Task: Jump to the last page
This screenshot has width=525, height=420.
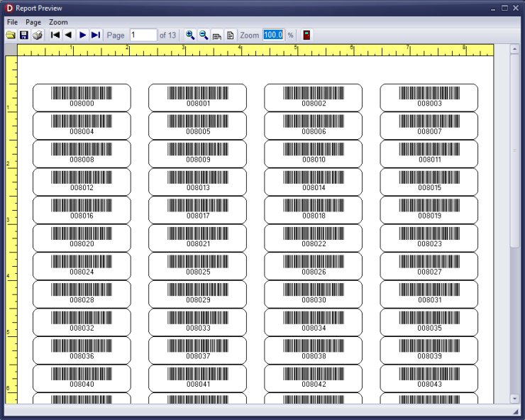Action: pyautogui.click(x=96, y=35)
